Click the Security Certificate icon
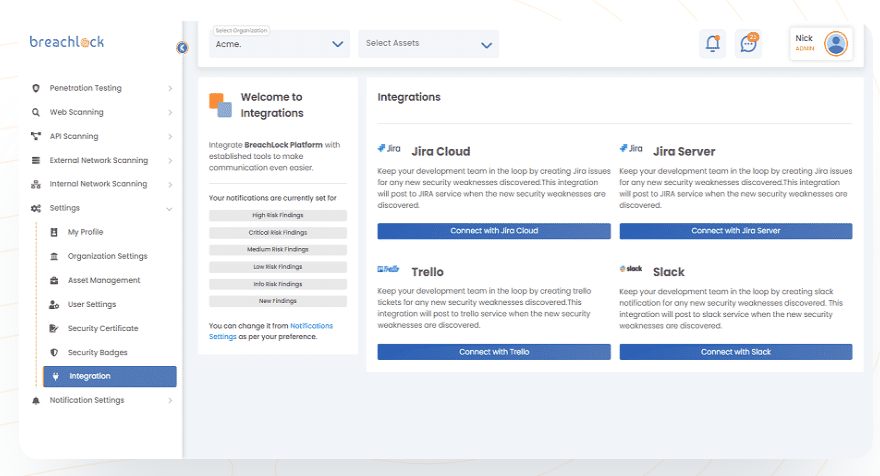This screenshot has width=880, height=476. click(x=54, y=328)
